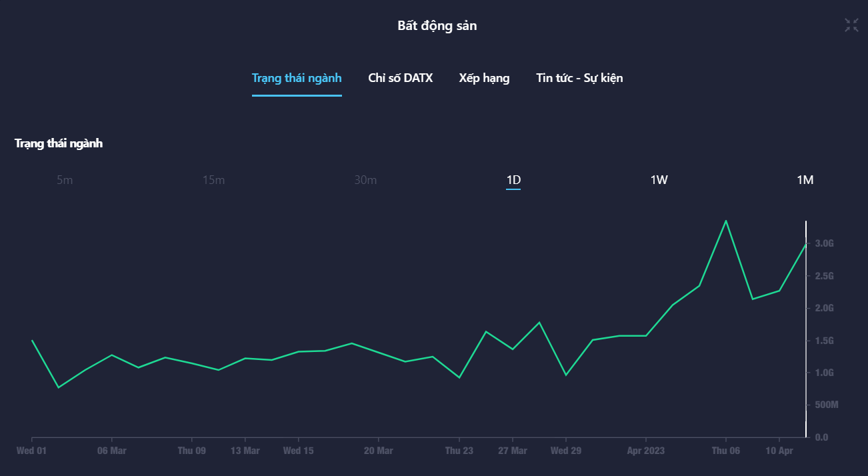Select the 15m chart interval
This screenshot has width=868, height=476.
[x=213, y=180]
